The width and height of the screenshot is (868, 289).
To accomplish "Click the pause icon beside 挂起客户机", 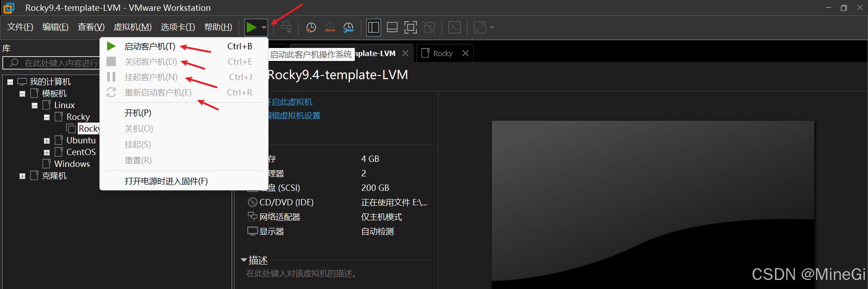I will tap(111, 77).
